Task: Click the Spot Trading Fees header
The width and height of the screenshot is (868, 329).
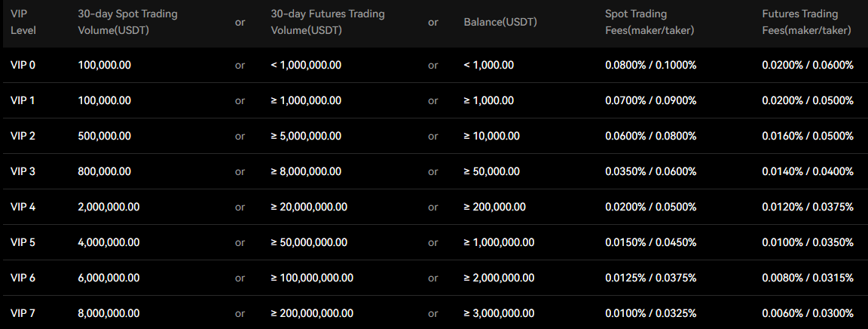Action: [649, 22]
